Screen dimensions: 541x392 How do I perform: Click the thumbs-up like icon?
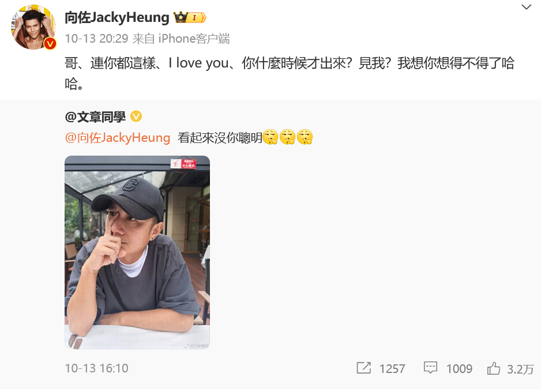(494, 368)
